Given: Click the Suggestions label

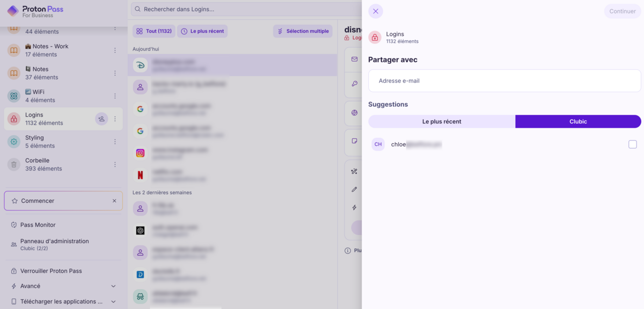Looking at the screenshot, I should 388,104.
